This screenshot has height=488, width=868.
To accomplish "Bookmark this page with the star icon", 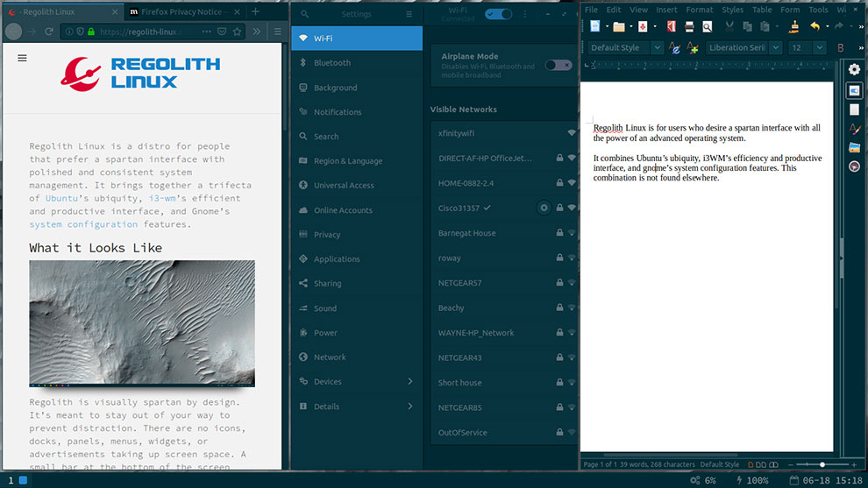I will [237, 32].
